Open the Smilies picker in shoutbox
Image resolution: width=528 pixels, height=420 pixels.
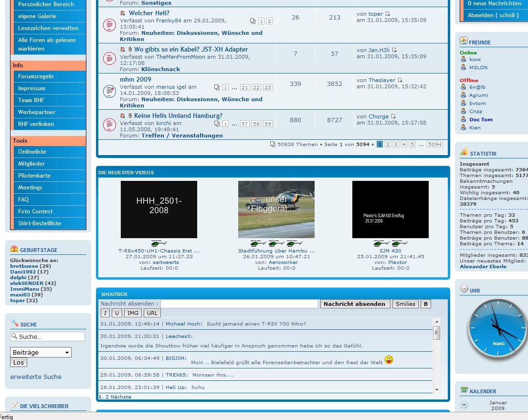[405, 304]
